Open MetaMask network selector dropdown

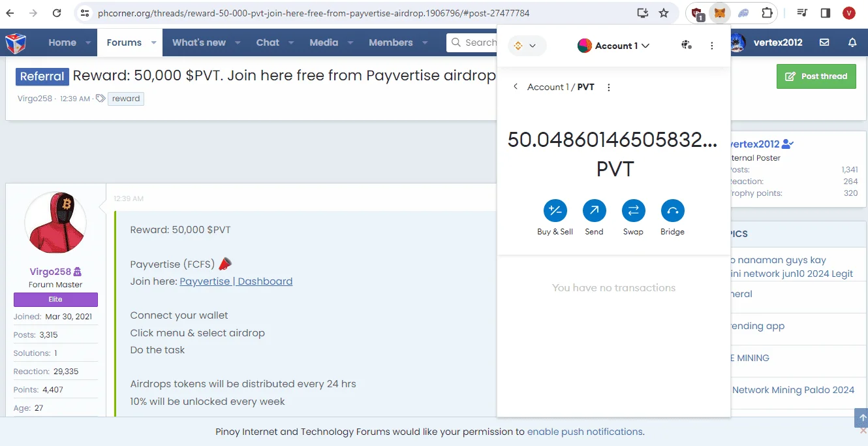point(527,46)
